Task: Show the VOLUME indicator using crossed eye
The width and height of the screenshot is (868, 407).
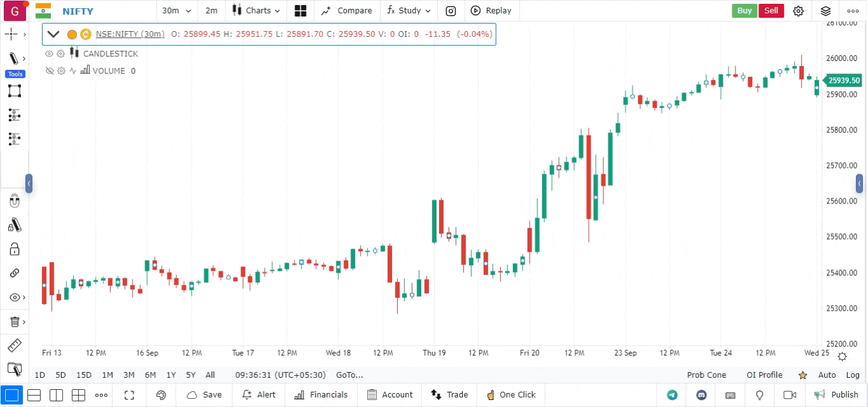Action: [49, 71]
